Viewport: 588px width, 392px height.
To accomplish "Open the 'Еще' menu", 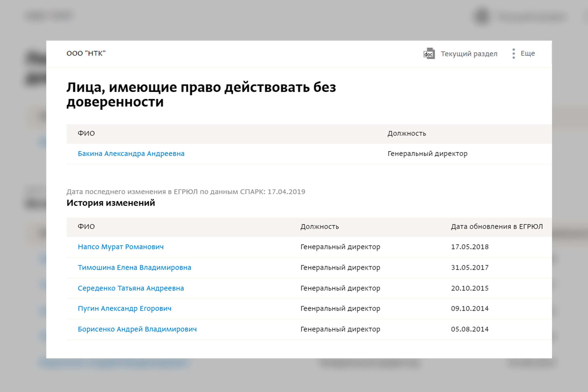I will coord(528,53).
